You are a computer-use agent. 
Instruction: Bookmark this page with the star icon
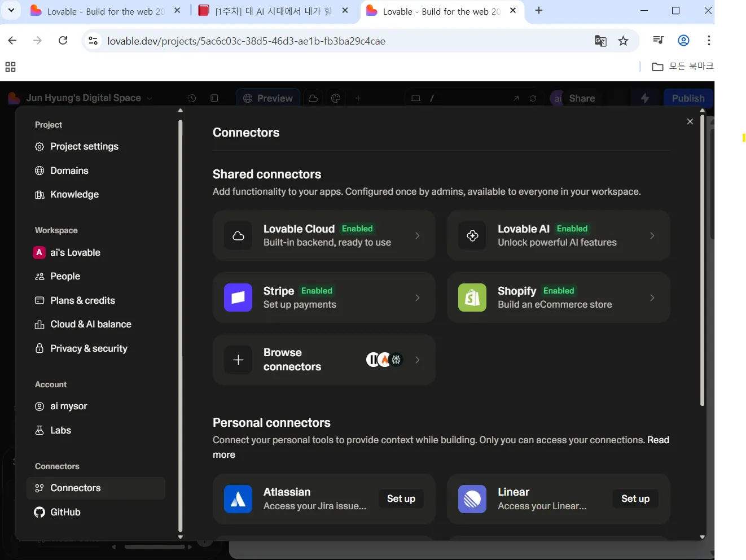[x=623, y=41]
